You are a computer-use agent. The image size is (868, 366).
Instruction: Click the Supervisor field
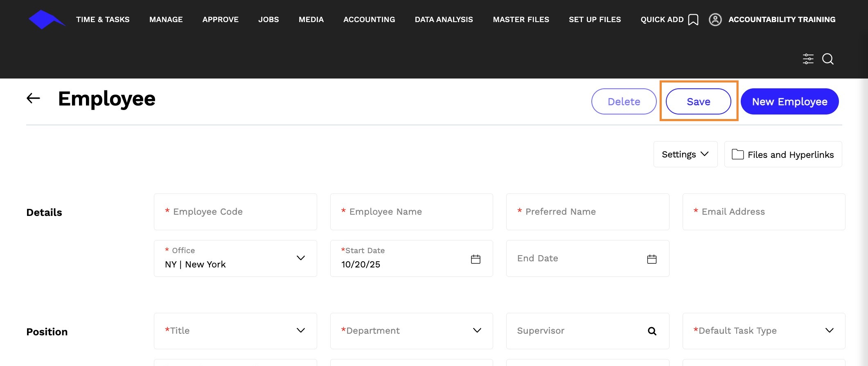point(588,331)
